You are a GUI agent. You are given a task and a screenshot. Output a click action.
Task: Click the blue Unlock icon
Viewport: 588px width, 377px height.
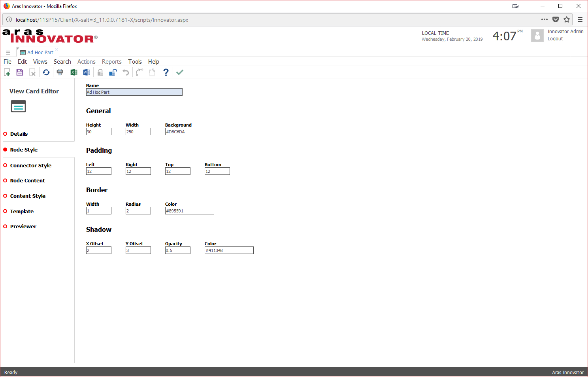113,72
